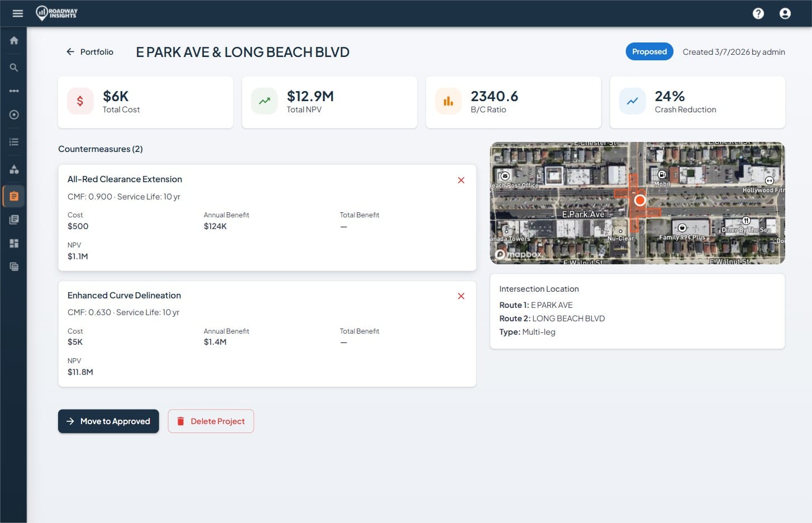
Task: Click the orange intersection marker on map
Action: pos(640,200)
